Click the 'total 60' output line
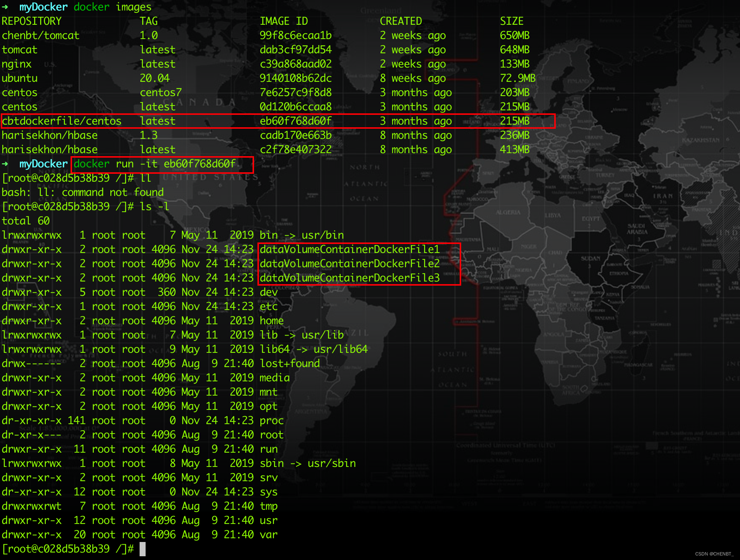The image size is (740, 560). pyautogui.click(x=26, y=221)
